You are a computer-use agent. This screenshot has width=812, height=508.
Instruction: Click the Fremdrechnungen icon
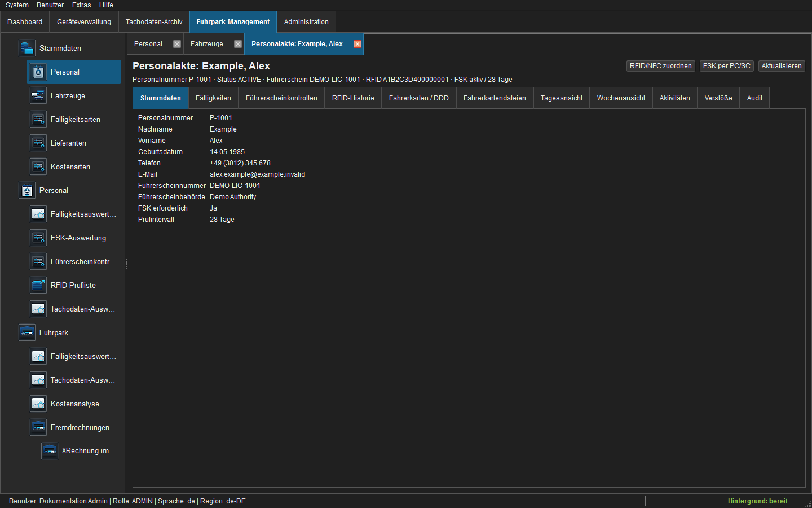[38, 427]
